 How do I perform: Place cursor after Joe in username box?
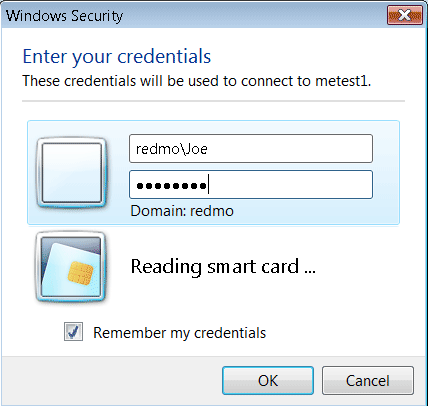(209, 149)
